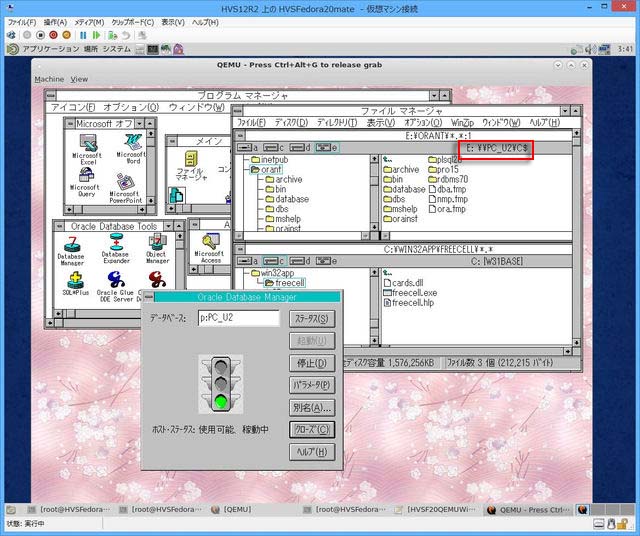Click the Checkpoint toolbar icon

pos(113,36)
